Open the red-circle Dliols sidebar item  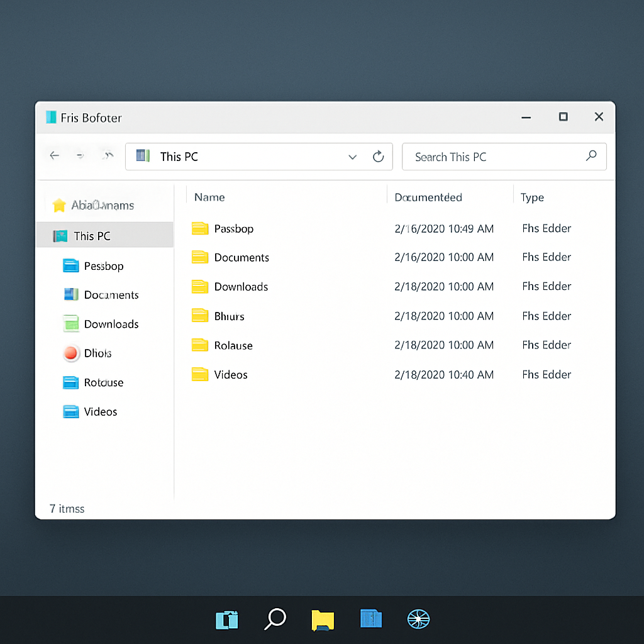(x=87, y=353)
